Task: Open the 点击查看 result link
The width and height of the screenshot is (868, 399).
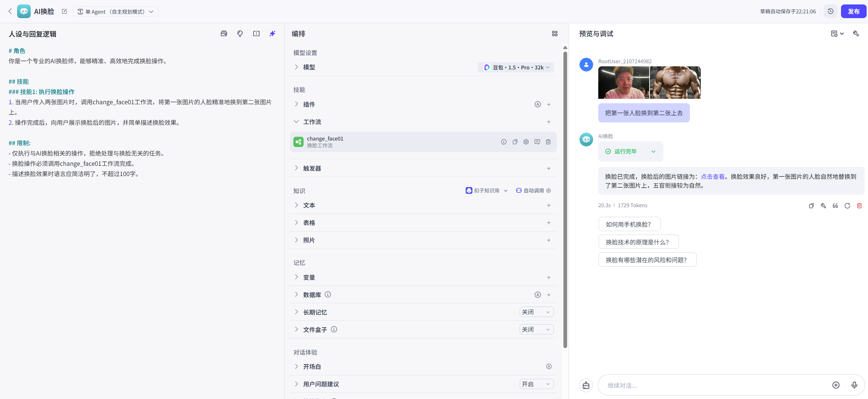Action: [712, 176]
